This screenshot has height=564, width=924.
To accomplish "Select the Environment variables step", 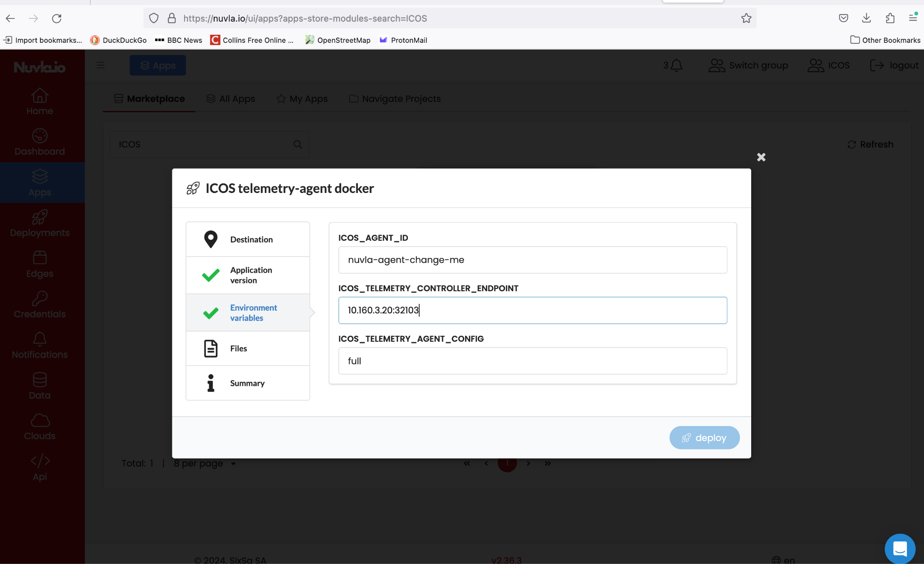I will [x=248, y=312].
